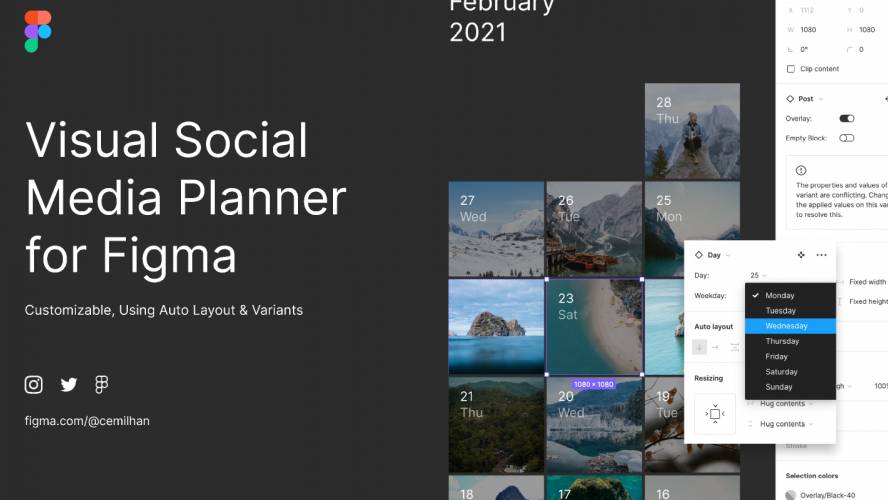Select the 28 Thu post thumbnail
888x500 pixels.
coord(692,131)
